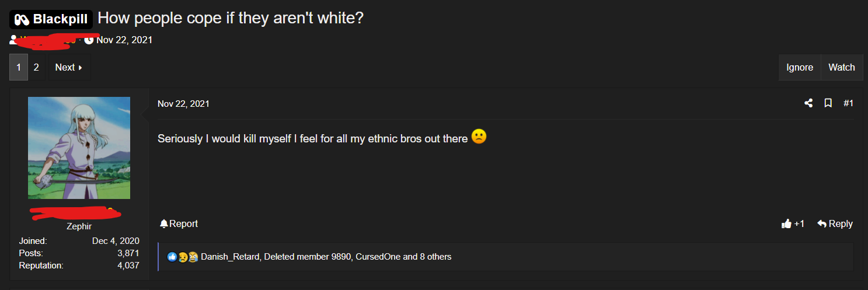Image resolution: width=868 pixels, height=290 pixels.
Task: Click the Next page button
Action: tap(69, 67)
